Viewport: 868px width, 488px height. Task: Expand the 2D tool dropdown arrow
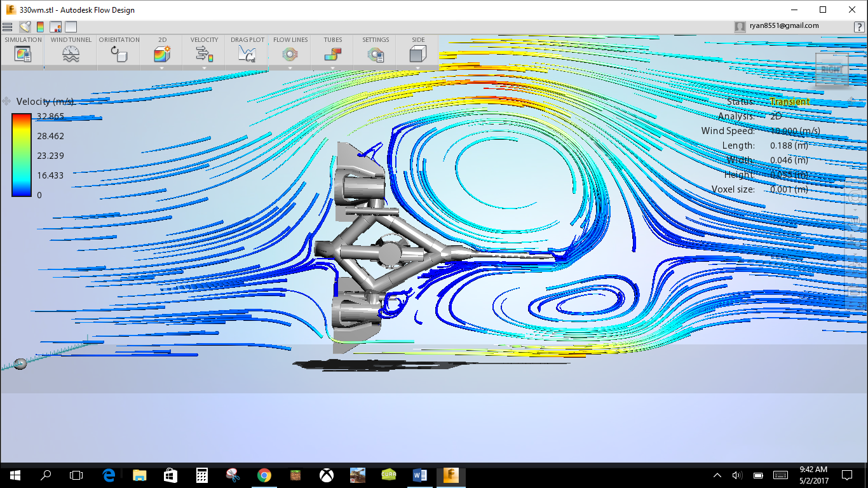point(162,67)
